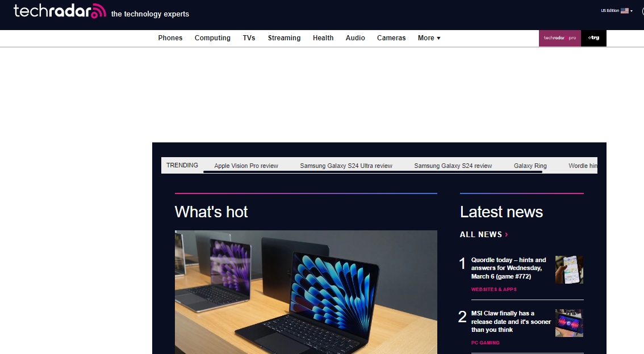The height and width of the screenshot is (354, 644).
Task: Open trending Galaxy Ring link
Action: [530, 166]
